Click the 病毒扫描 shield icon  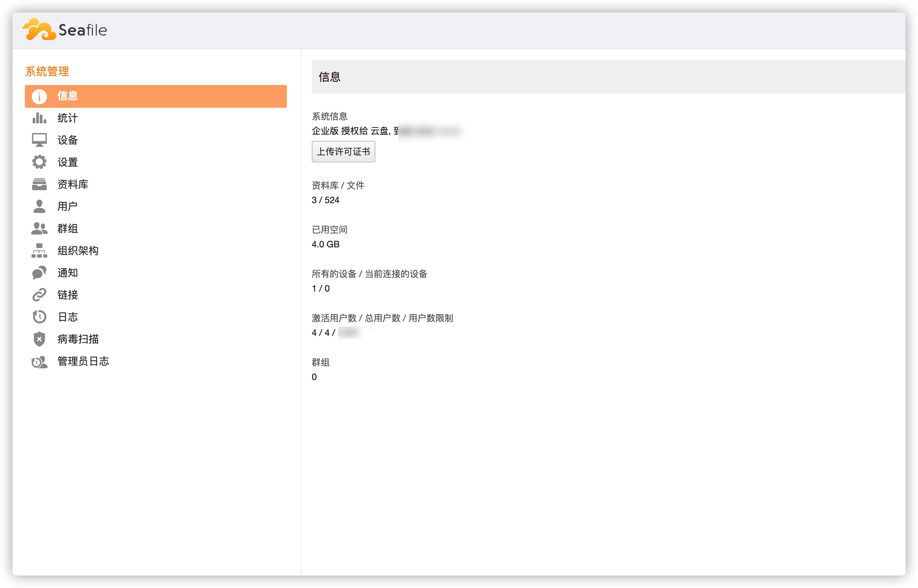[39, 339]
